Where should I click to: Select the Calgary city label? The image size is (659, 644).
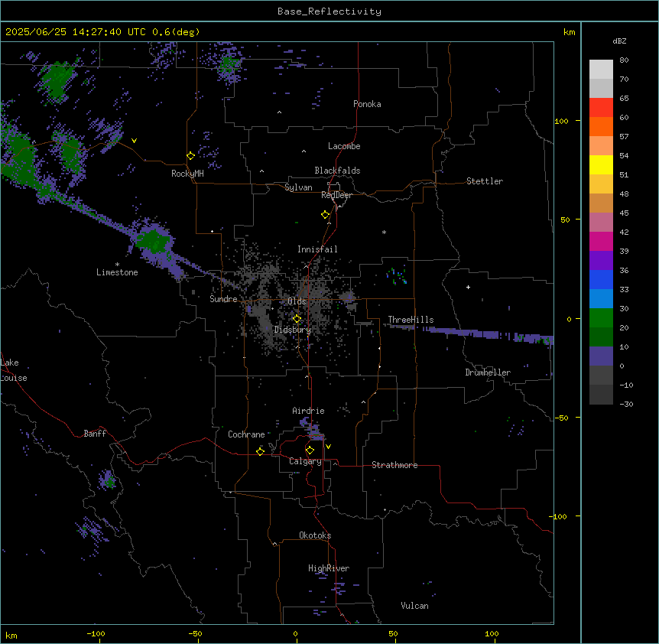[x=305, y=461]
